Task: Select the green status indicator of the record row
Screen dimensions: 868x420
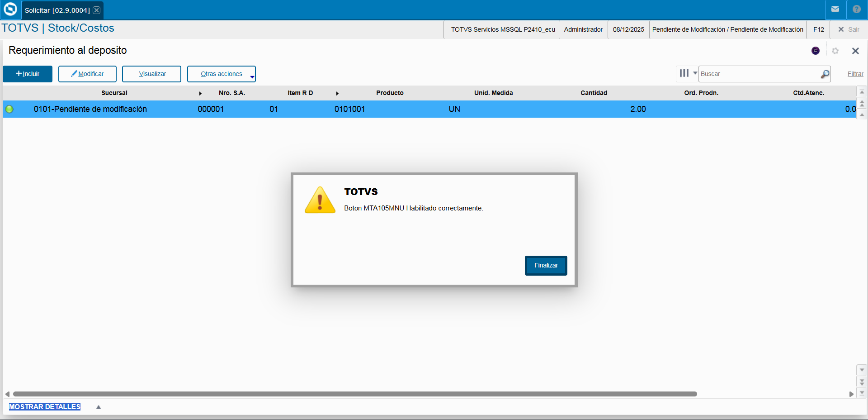Action: tap(9, 109)
